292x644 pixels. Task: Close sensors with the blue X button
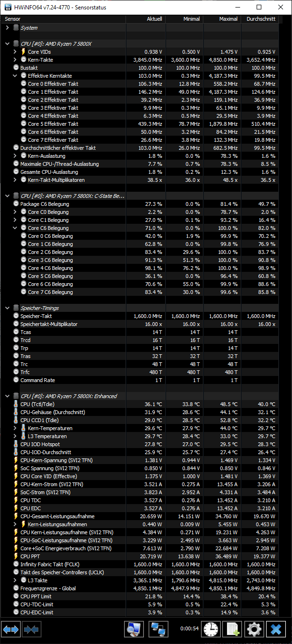coord(276,629)
